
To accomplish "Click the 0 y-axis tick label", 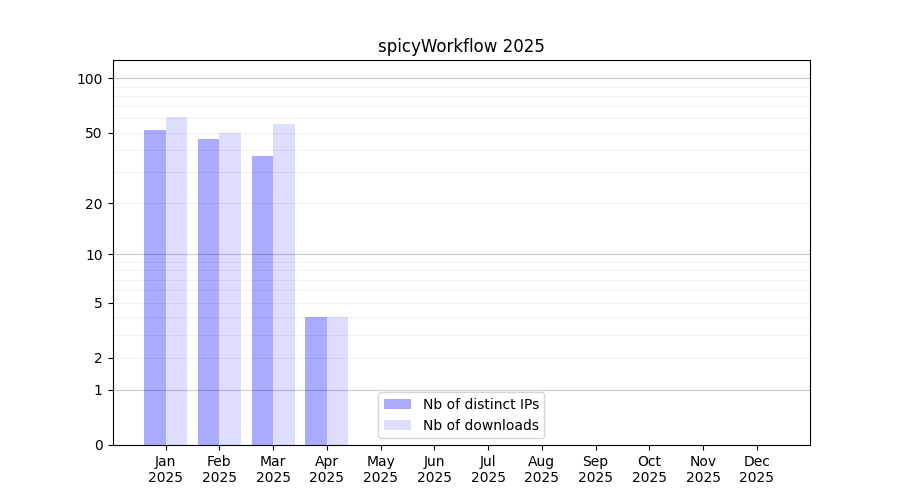I will point(98,445).
